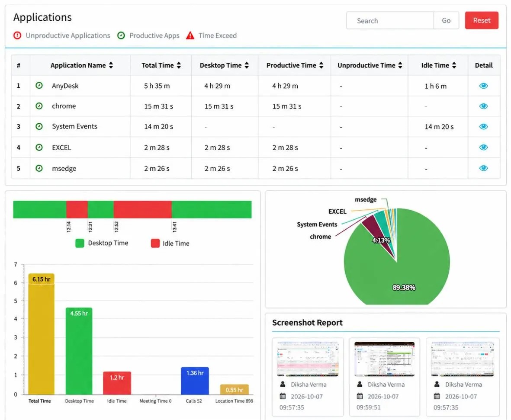Open EXCEL detail eye icon
Screen dimensions: 511x420
tap(483, 147)
